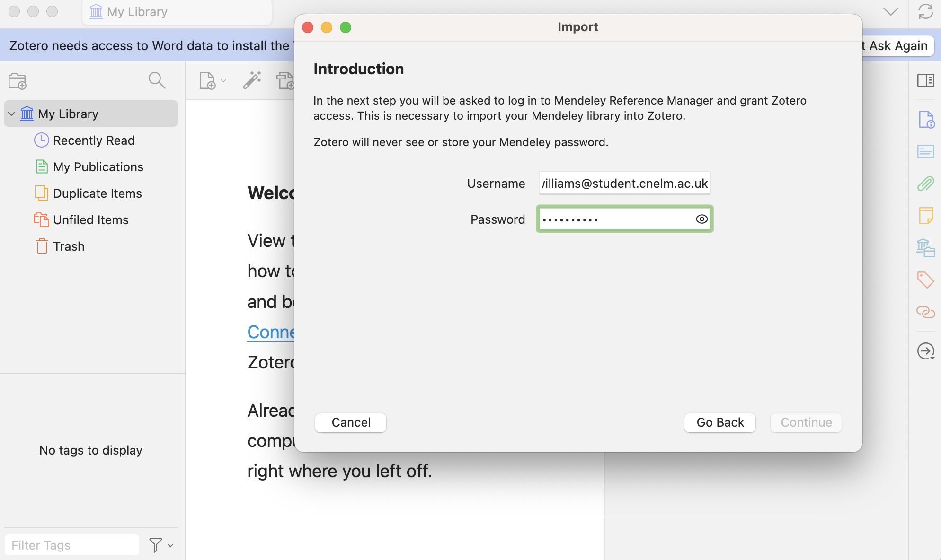This screenshot has height=560, width=941.
Task: Open the Attachments paperclip icon
Action: pos(925,184)
